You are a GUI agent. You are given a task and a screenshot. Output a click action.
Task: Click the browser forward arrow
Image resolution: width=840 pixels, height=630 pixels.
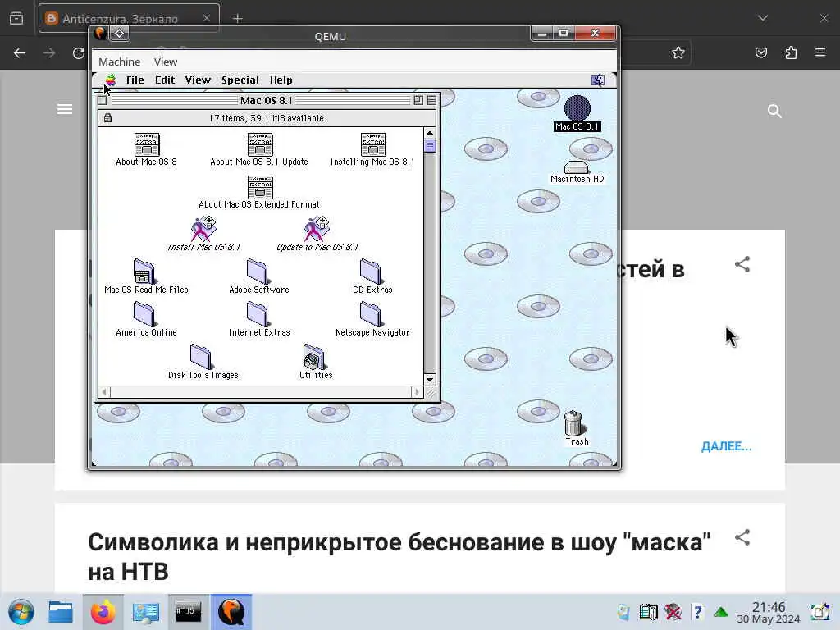49,53
